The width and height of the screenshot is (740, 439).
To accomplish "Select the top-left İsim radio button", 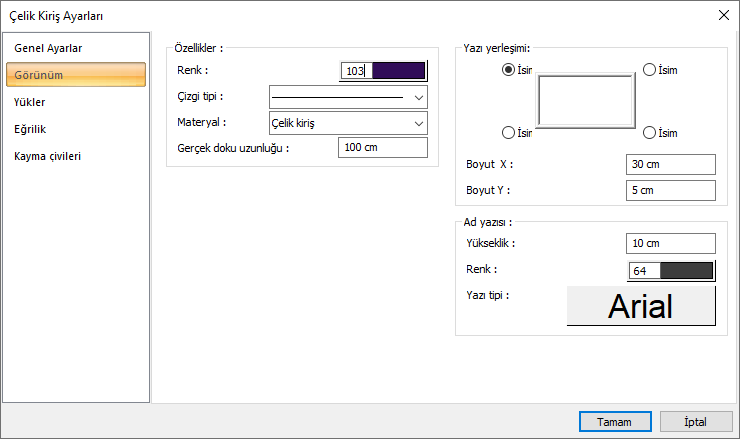I will point(509,70).
